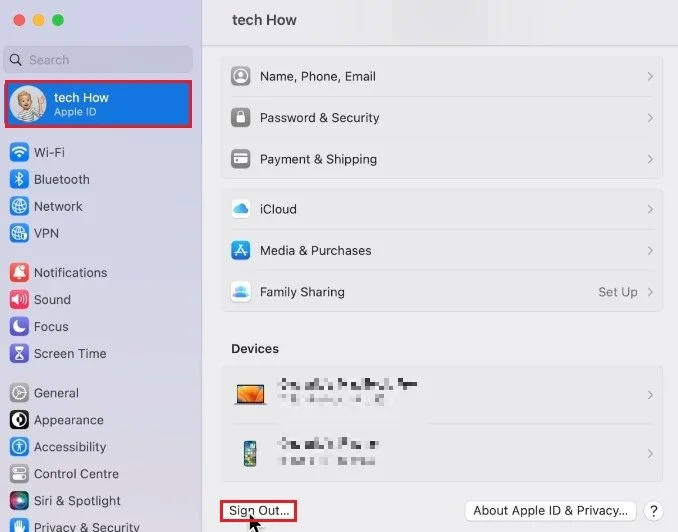Open the General gear icon

19,393
